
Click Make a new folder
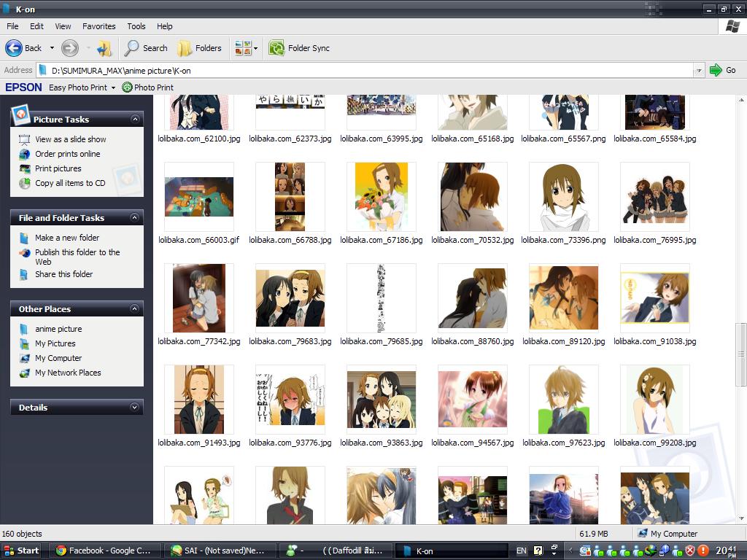67,238
